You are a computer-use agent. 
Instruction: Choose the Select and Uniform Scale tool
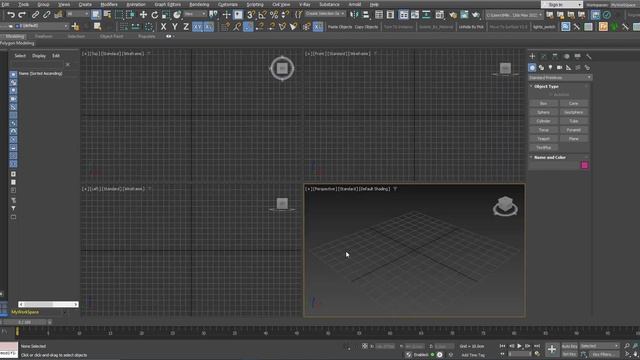pos(166,15)
